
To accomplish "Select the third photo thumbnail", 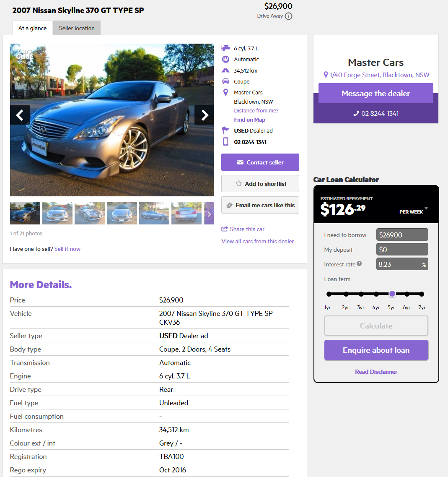I will (90, 213).
